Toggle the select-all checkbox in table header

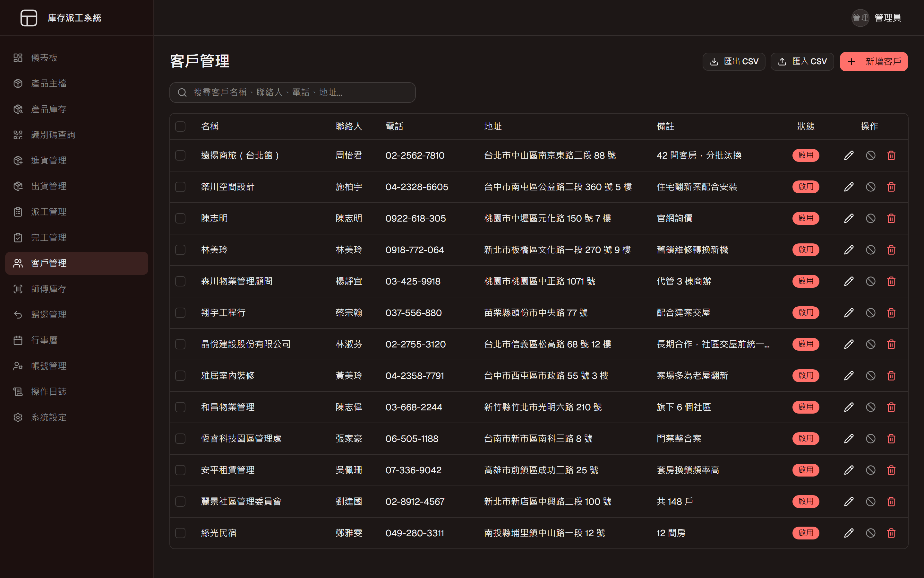[180, 127]
